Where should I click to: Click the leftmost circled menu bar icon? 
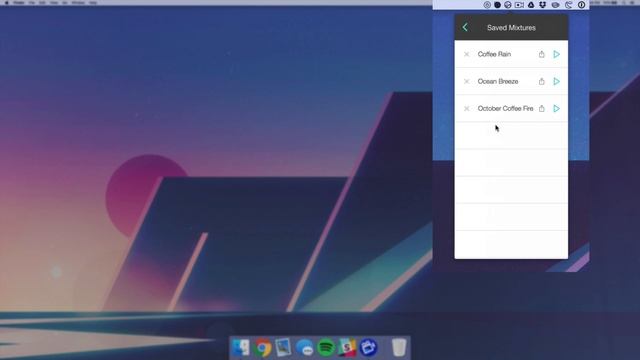point(487,5)
